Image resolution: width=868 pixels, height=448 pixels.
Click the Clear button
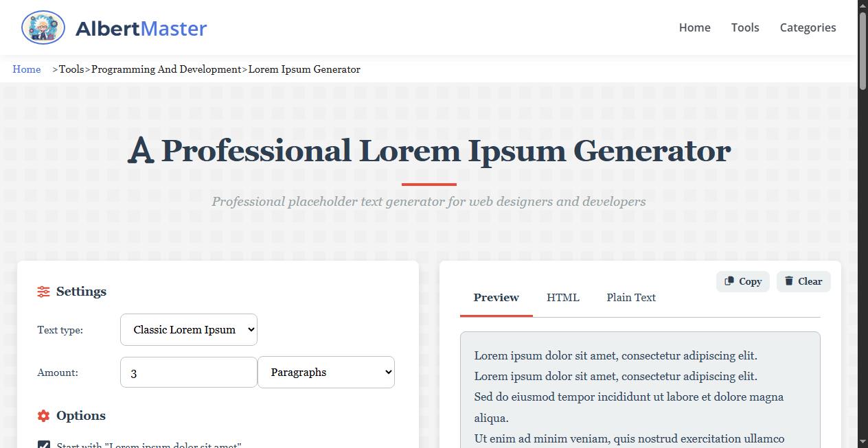click(x=803, y=281)
